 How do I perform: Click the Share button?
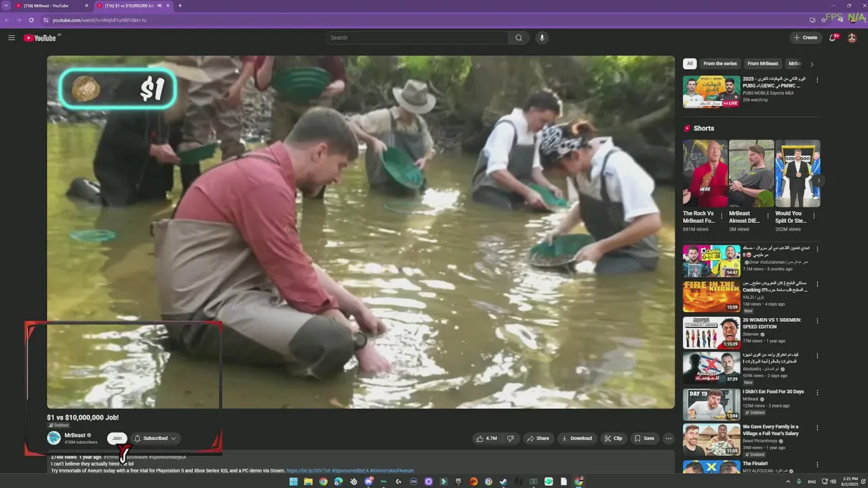[538, 439]
